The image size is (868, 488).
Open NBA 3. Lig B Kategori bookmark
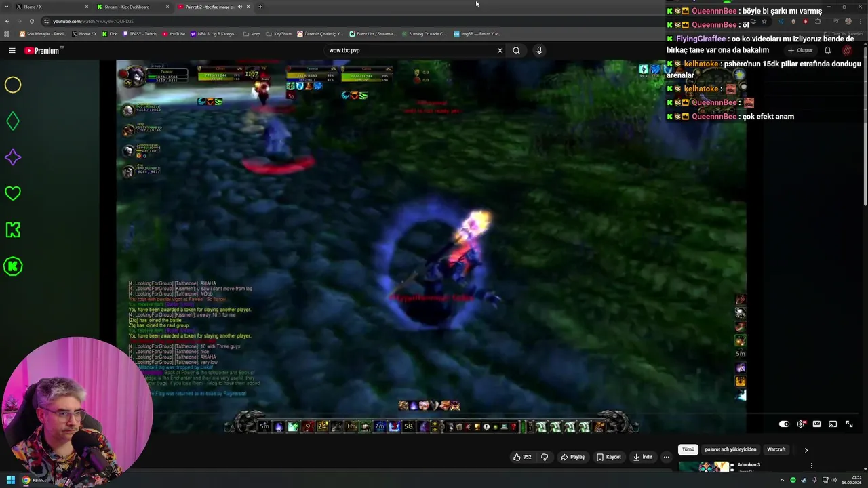pos(214,33)
